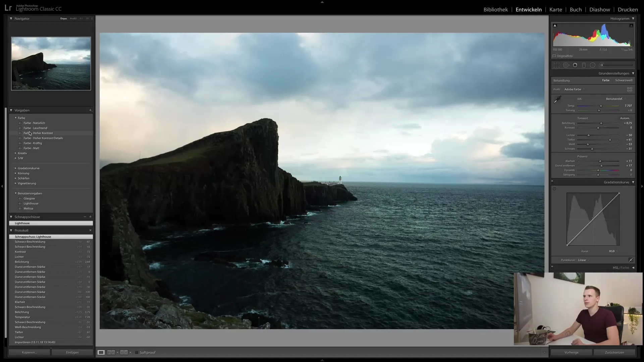Delete selected snapshot with minus icon
Viewport: 644px width, 362px height.
(85, 217)
